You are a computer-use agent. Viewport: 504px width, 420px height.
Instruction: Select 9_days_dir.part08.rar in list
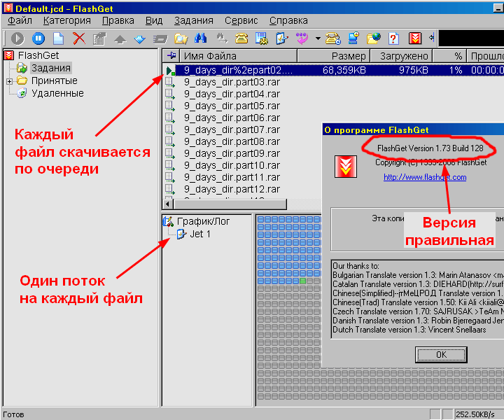(232, 141)
